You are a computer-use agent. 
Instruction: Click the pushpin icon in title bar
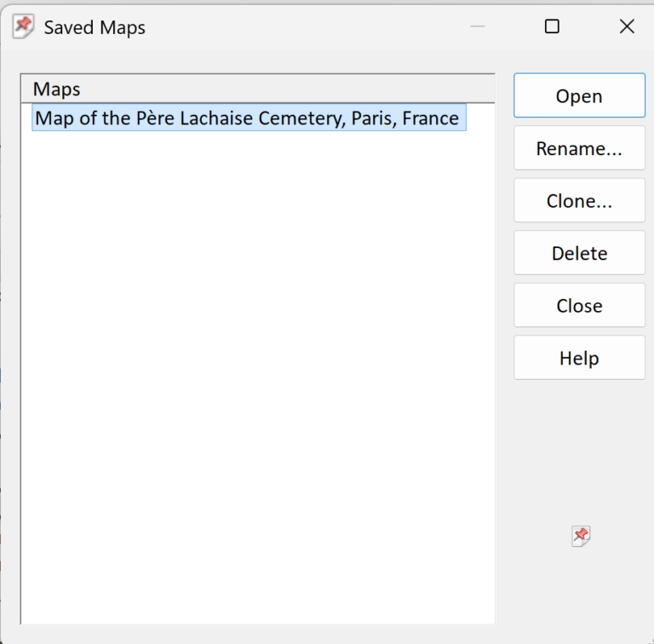23,26
